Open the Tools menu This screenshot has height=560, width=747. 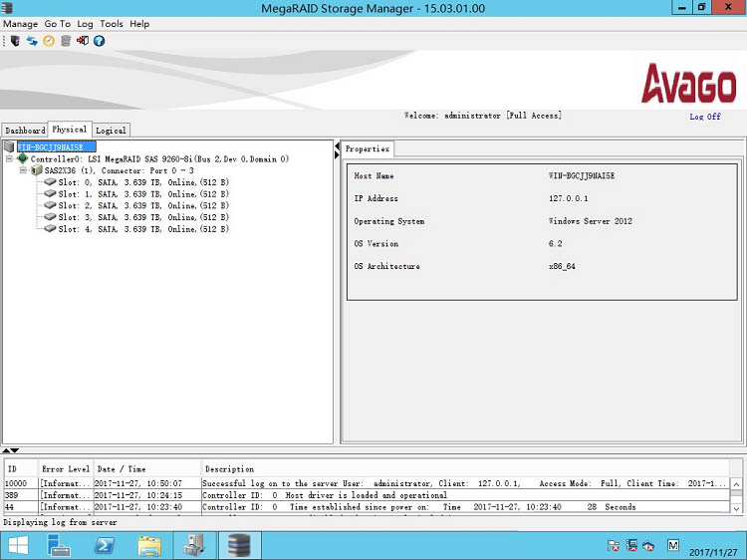pyautogui.click(x=111, y=24)
